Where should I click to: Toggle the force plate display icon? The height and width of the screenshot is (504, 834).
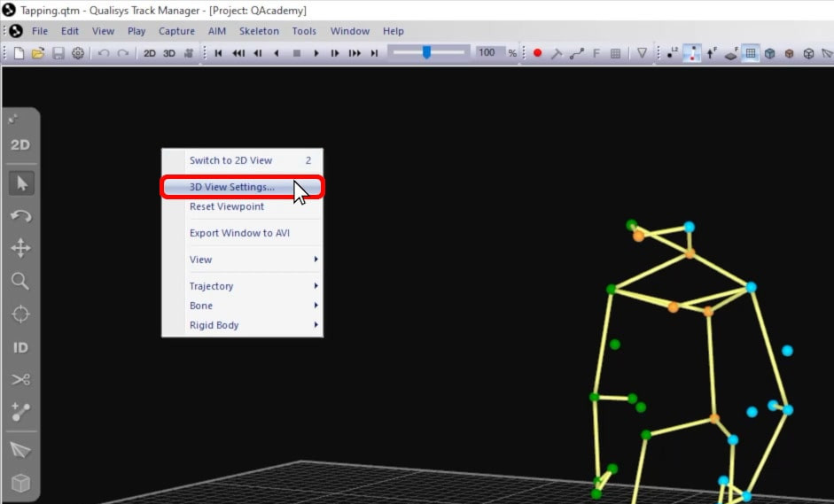[731, 53]
